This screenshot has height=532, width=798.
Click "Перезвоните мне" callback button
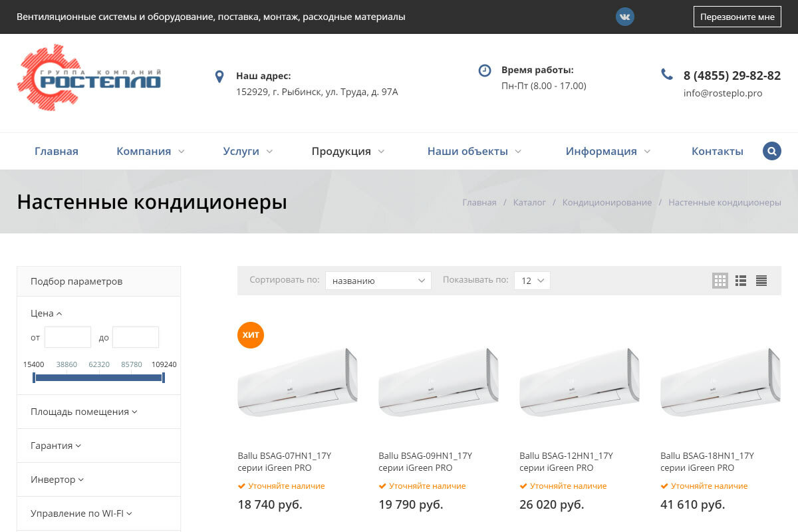point(737,17)
